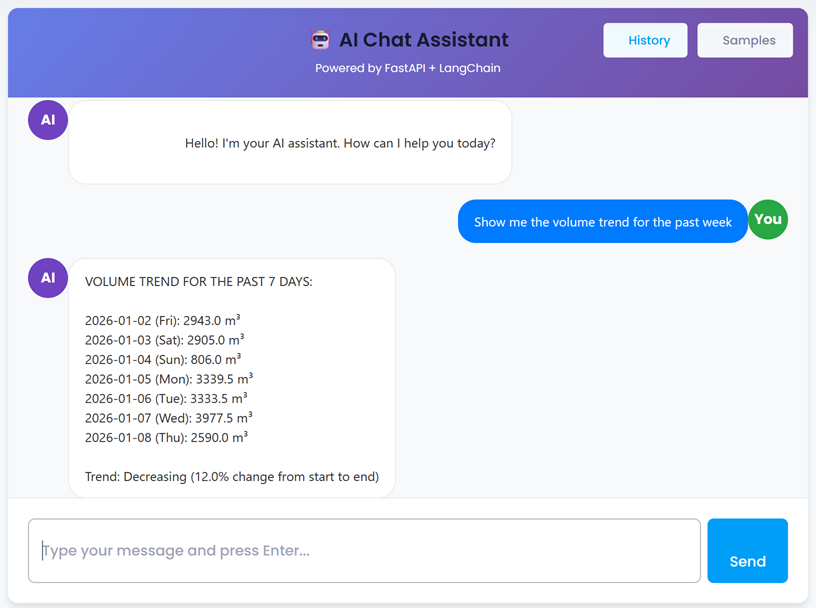Switch to the Samples tab

click(x=745, y=40)
